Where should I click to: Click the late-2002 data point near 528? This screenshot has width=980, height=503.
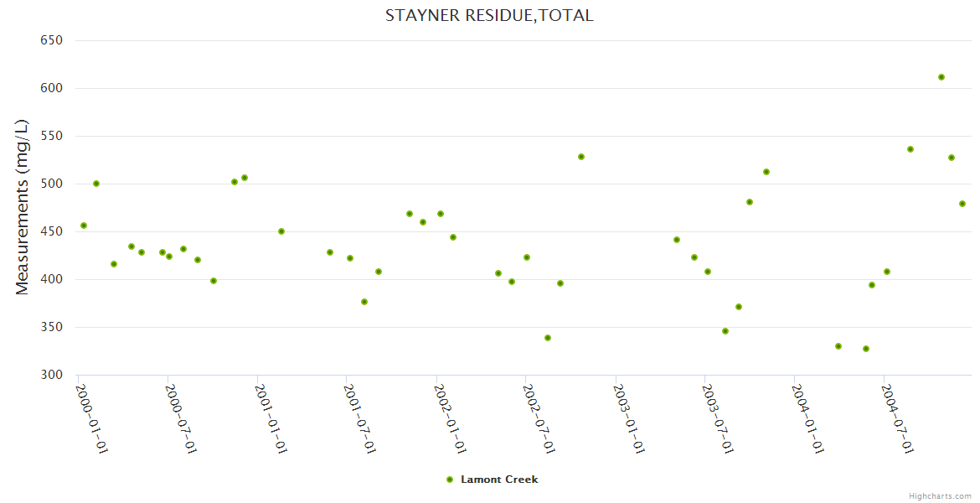coord(581,157)
